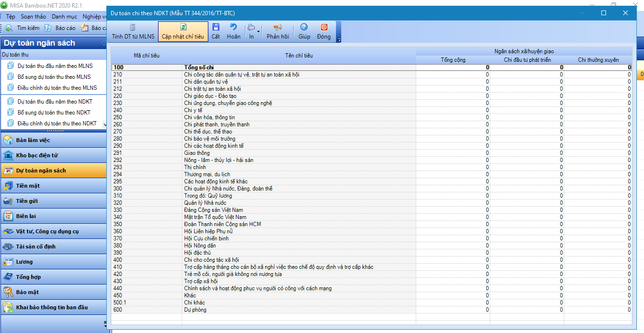Open Bổ sung dự toán thu theo NDKT
The width and height of the screenshot is (644, 333).
coord(54,113)
